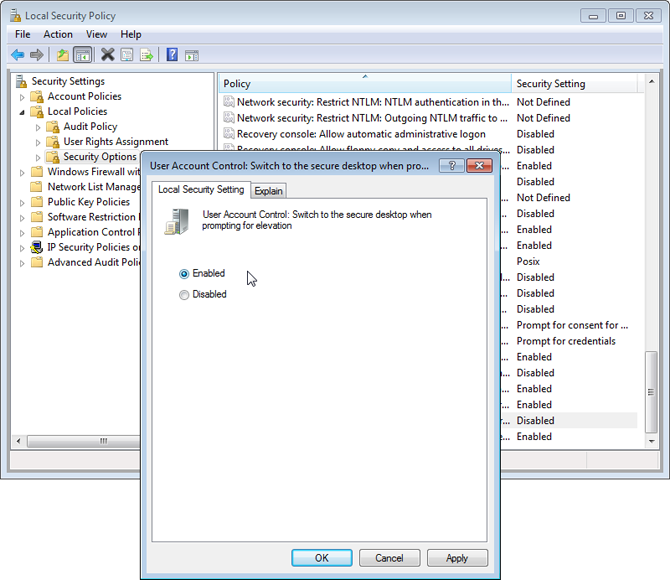Toggle the Show/Hide Console Tree icon
670x580 pixels.
pyautogui.click(x=82, y=55)
